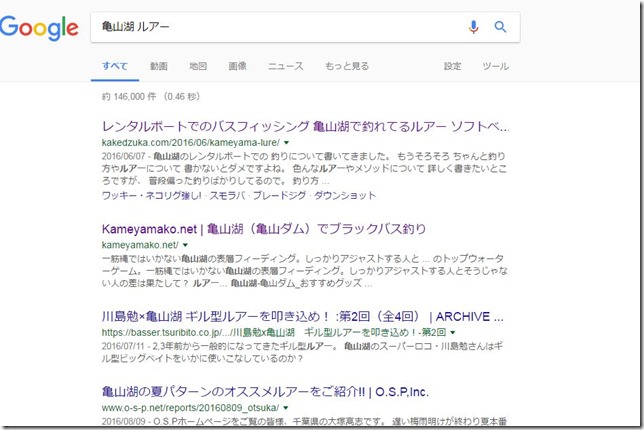Switch to the 地図 tab
The width and height of the screenshot is (644, 430).
pos(198,66)
